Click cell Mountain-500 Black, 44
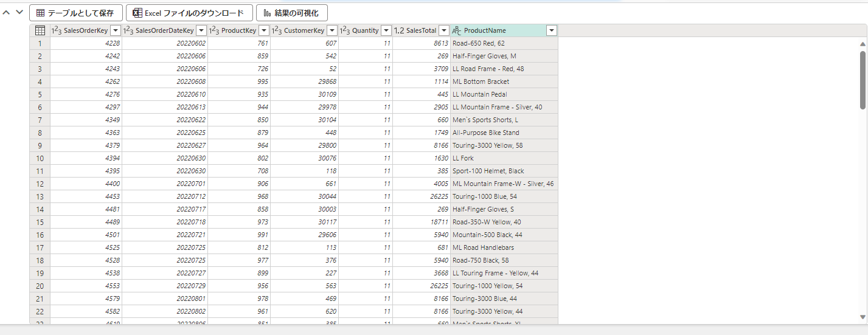This screenshot has width=868, height=335. pos(504,235)
